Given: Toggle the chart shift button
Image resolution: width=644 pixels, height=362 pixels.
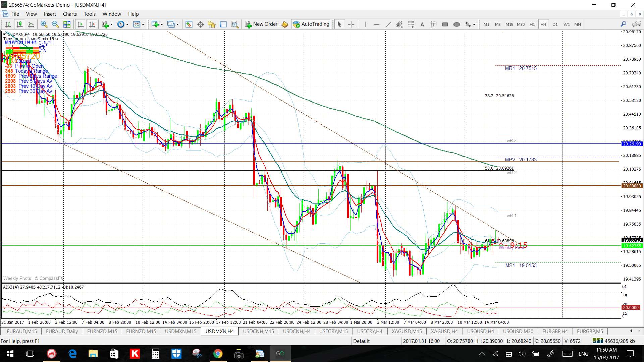Looking at the screenshot, I should click(x=92, y=24).
